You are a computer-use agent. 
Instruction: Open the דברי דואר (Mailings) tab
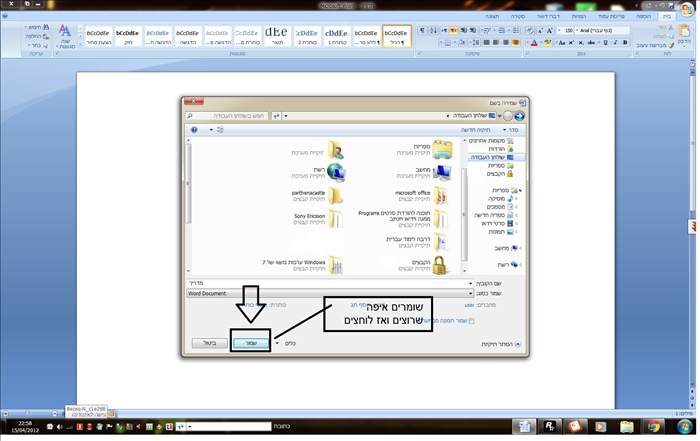(x=548, y=16)
